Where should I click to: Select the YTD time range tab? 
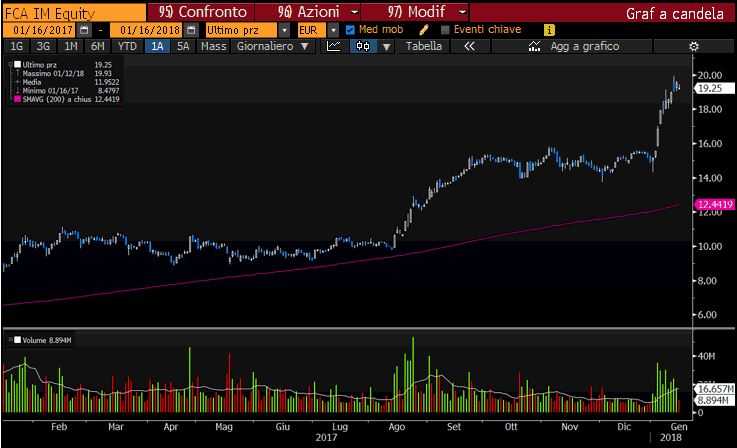tap(127, 46)
